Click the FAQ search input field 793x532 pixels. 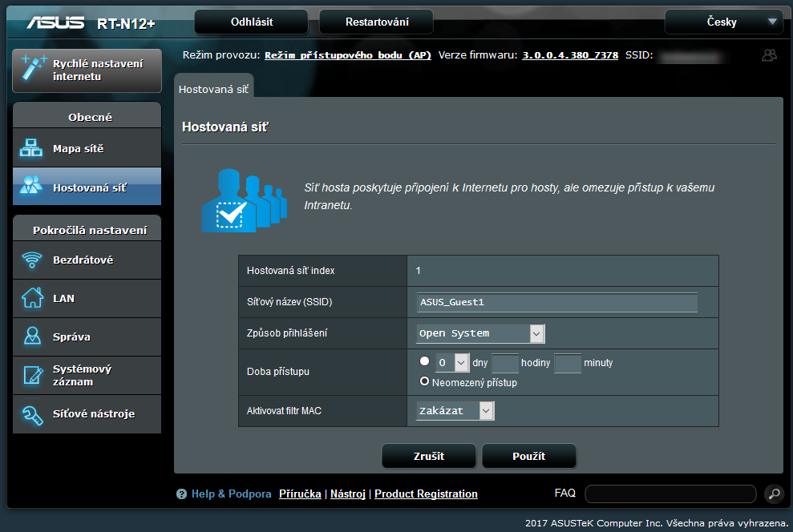pyautogui.click(x=670, y=494)
